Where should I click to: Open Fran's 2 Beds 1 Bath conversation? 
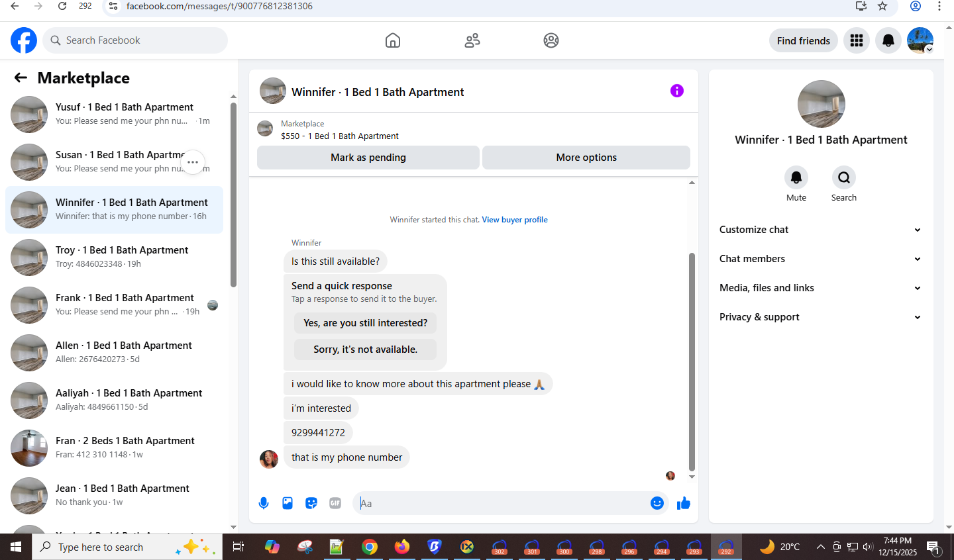coord(114,448)
